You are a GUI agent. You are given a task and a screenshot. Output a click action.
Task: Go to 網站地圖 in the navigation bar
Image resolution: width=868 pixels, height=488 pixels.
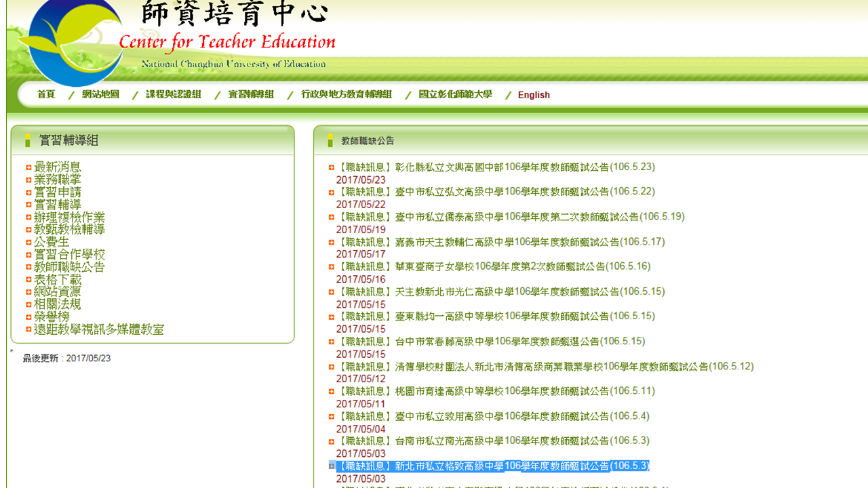(x=100, y=95)
